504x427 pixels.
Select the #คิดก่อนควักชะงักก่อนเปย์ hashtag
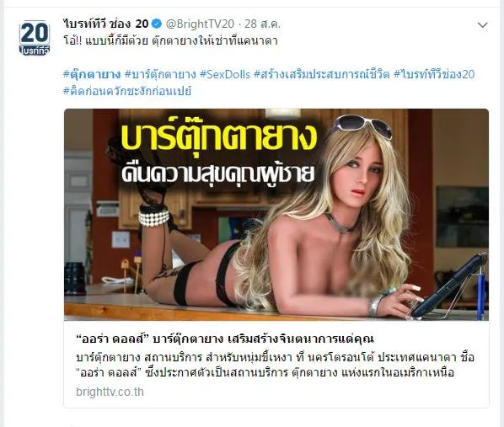point(127,91)
